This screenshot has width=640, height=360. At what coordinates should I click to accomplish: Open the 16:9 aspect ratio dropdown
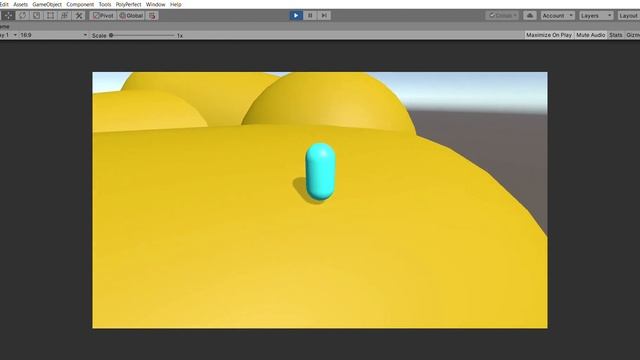[53, 35]
